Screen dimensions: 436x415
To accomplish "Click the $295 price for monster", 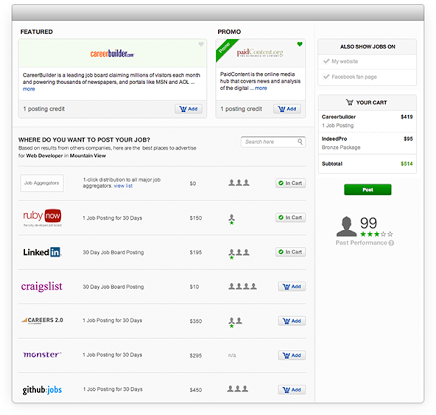I will click(196, 356).
